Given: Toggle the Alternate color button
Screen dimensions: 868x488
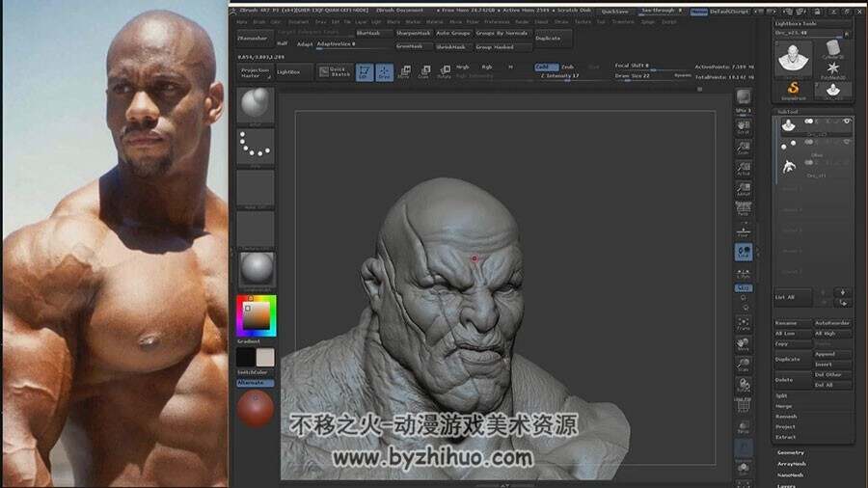Looking at the screenshot, I should coord(256,383).
